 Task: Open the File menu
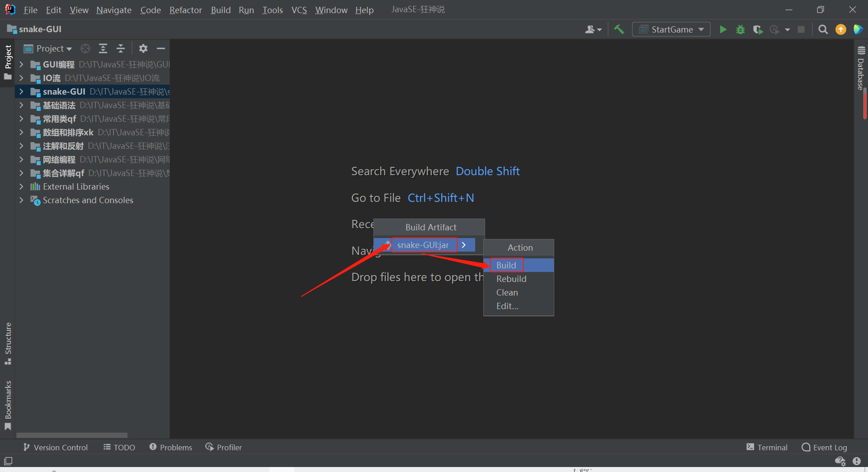(x=30, y=10)
